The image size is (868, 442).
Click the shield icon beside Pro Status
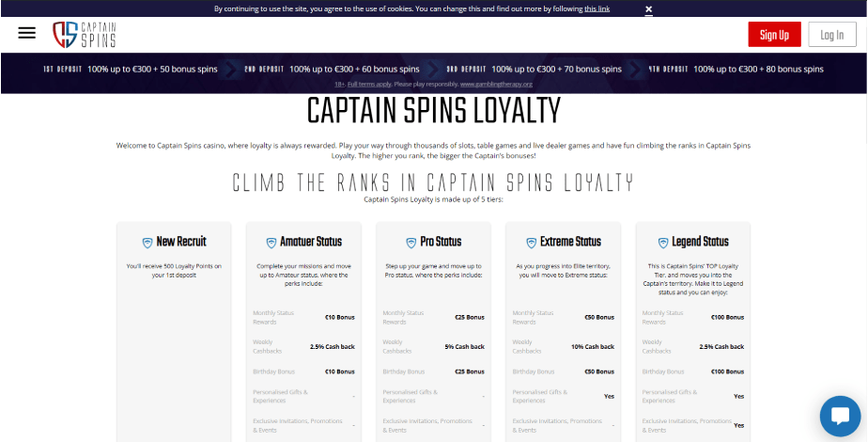click(411, 243)
